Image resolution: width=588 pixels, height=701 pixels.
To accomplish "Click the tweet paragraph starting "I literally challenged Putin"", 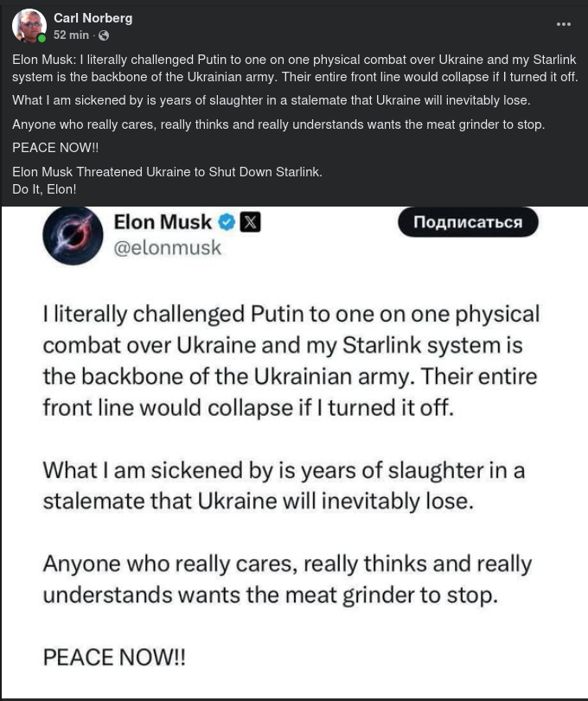I will [x=291, y=359].
